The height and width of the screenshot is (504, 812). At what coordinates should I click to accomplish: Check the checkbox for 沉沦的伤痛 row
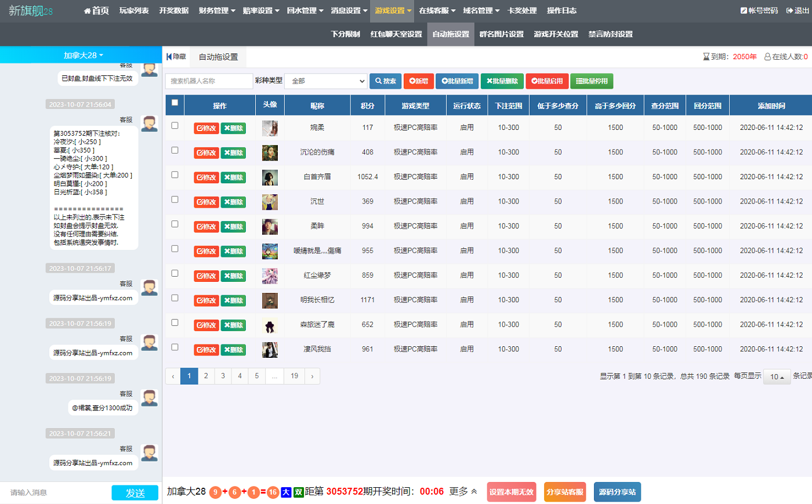point(175,150)
